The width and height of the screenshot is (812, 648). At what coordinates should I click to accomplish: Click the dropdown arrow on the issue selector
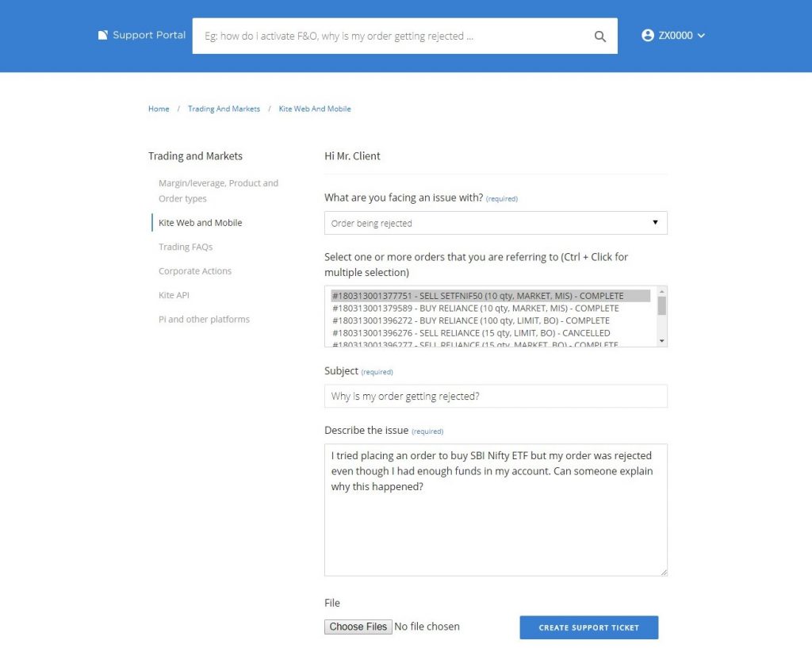[655, 223]
